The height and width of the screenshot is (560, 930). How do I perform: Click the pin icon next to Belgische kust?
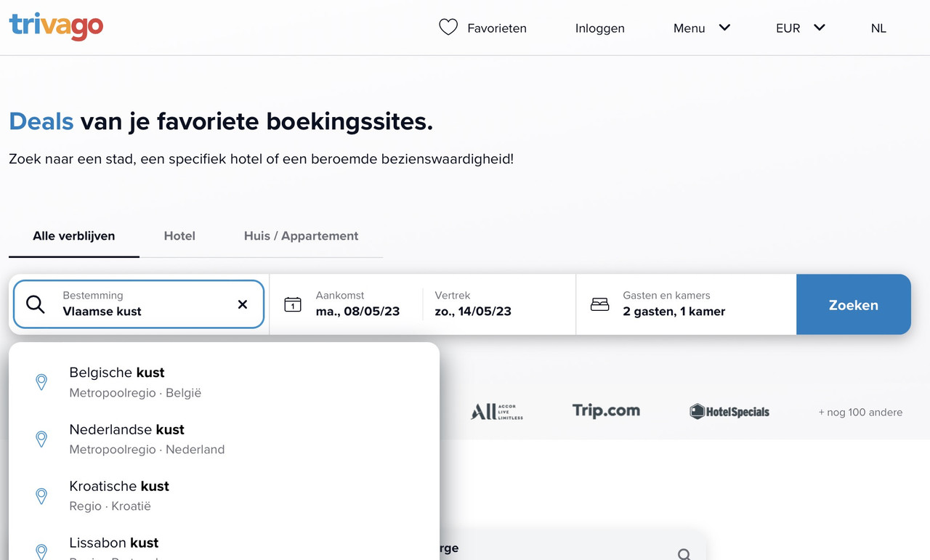pos(41,382)
